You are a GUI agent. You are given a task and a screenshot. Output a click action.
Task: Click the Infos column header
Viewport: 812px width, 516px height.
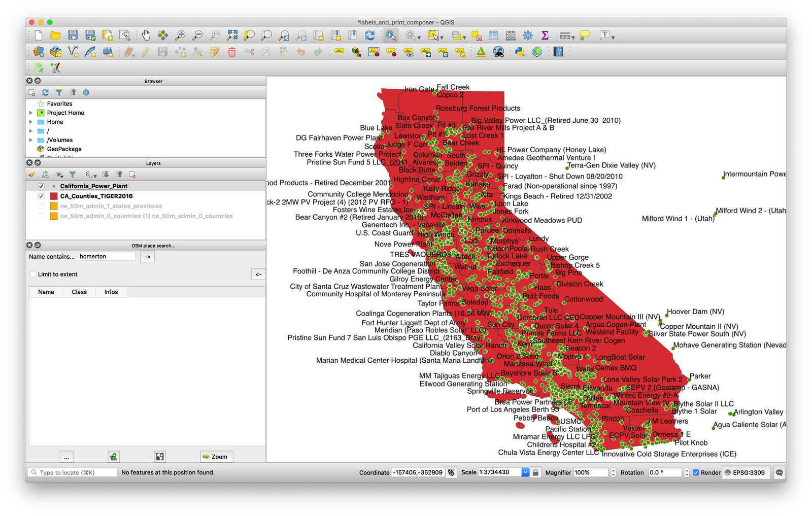tap(111, 292)
